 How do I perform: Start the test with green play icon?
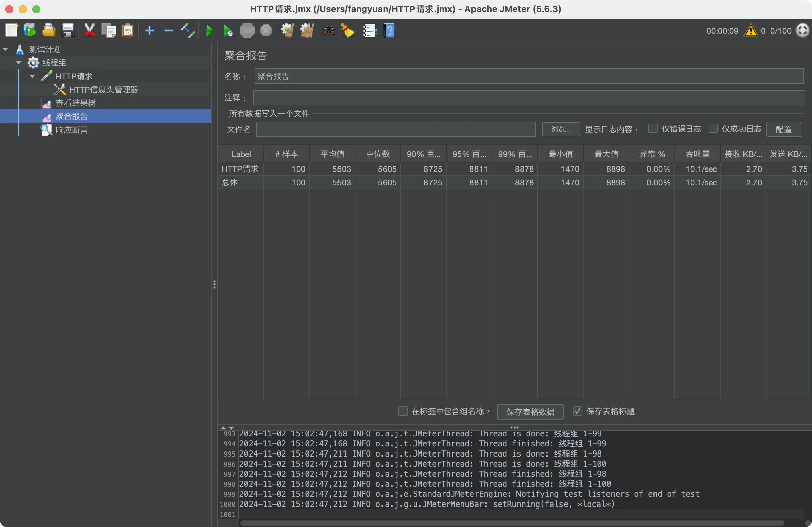tap(210, 30)
